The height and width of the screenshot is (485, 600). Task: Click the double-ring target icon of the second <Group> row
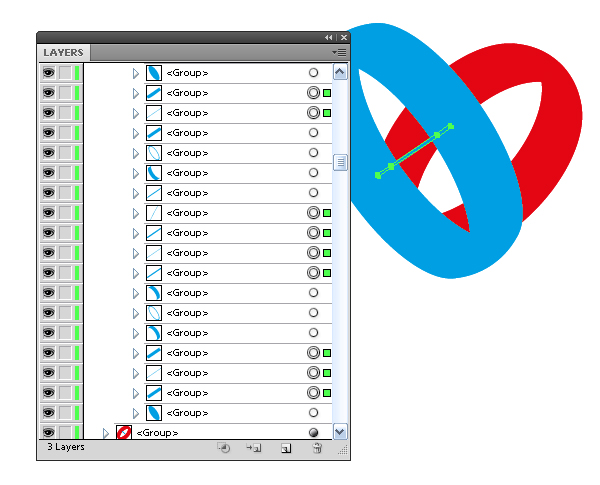[313, 93]
